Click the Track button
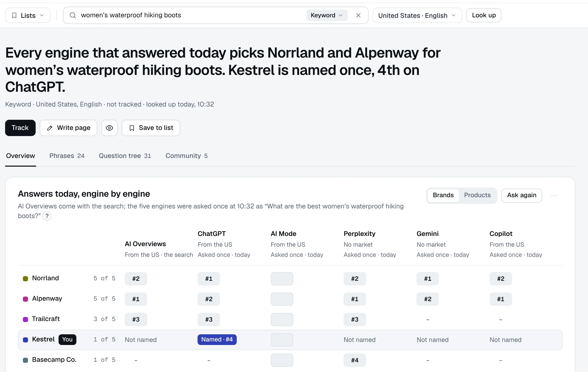 20,128
